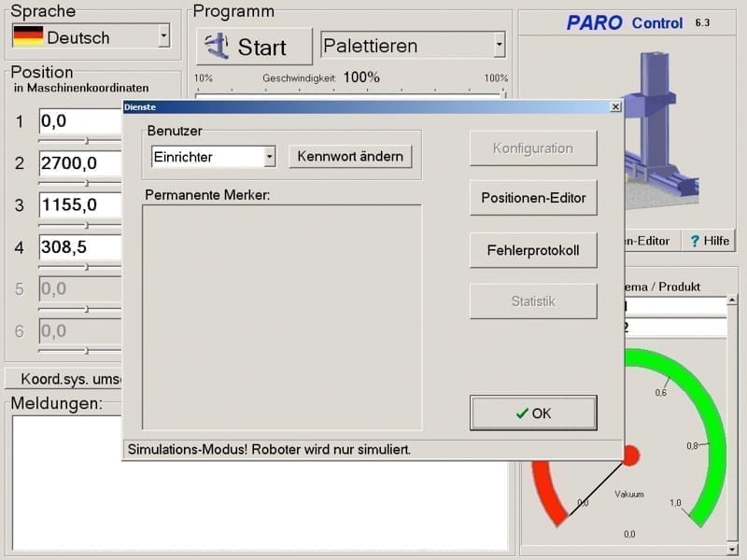This screenshot has height=560, width=747.
Task: Close the Dienste dialog window
Action: 614,107
